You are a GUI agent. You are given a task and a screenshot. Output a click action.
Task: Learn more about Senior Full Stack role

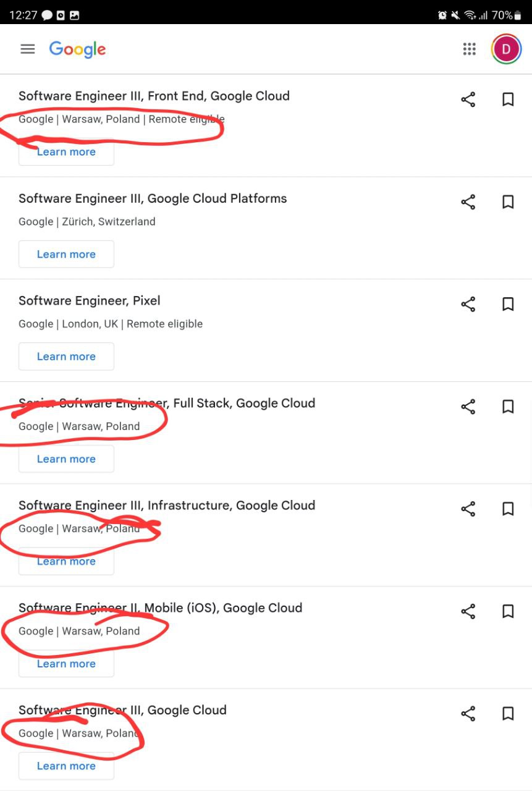pyautogui.click(x=66, y=459)
